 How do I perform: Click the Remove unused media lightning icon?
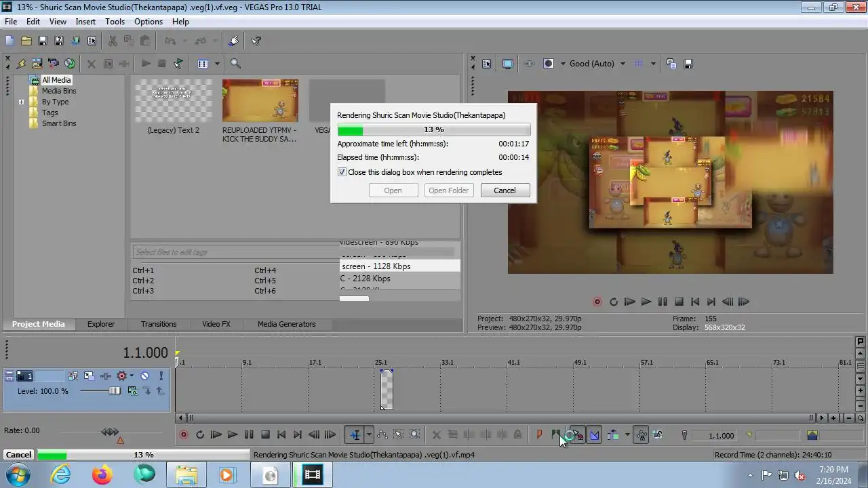pyautogui.click(x=21, y=64)
